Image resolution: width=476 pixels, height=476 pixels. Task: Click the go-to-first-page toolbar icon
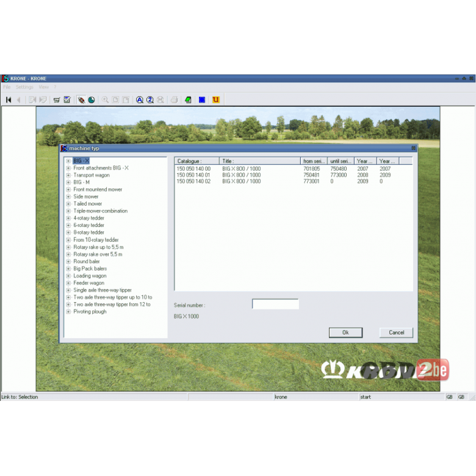click(9, 99)
